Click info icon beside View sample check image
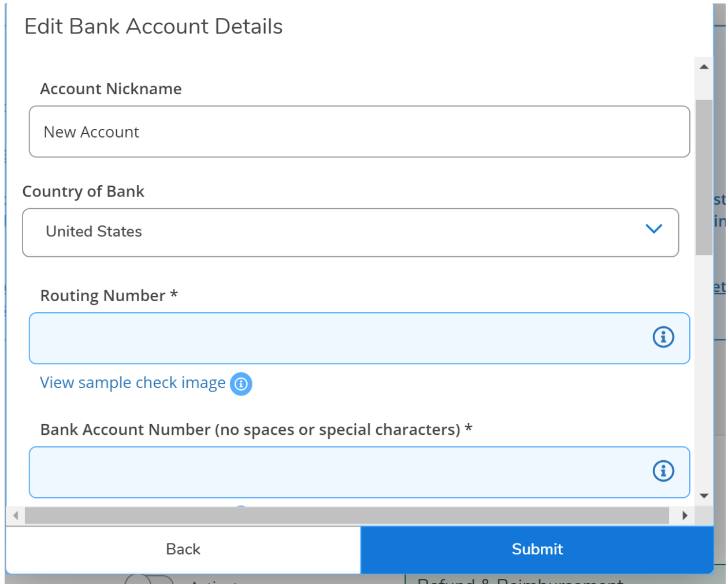This screenshot has height=584, width=728. pyautogui.click(x=241, y=384)
